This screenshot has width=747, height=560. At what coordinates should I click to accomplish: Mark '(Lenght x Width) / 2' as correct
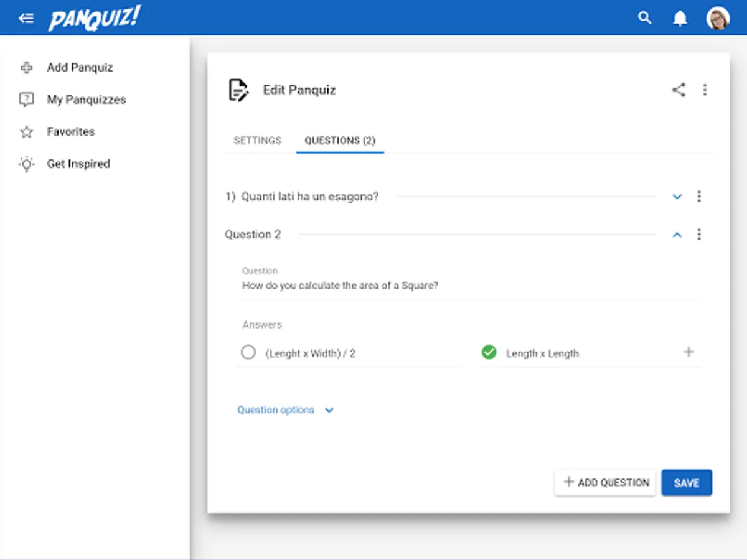[x=248, y=353]
